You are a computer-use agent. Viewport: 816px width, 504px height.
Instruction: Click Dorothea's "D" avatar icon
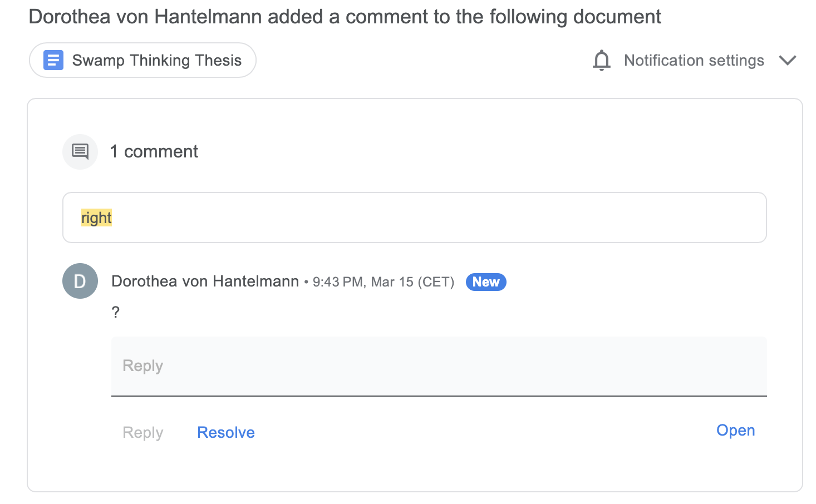pyautogui.click(x=80, y=281)
